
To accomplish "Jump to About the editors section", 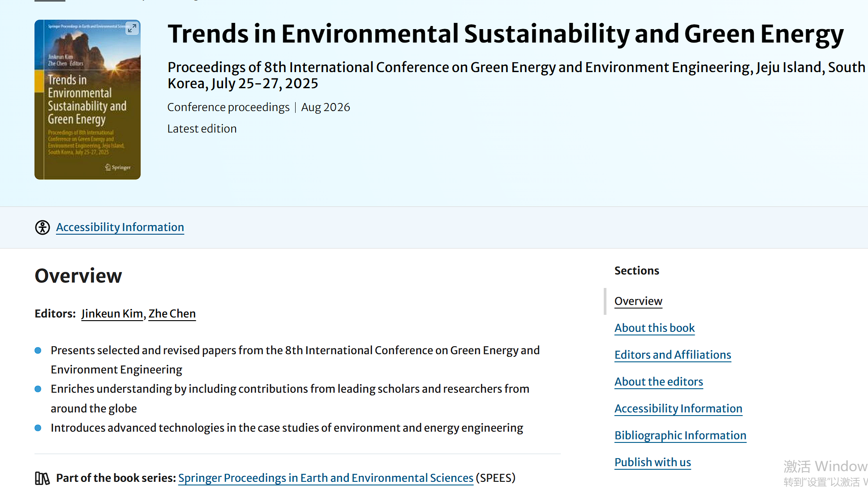I will click(x=658, y=382).
